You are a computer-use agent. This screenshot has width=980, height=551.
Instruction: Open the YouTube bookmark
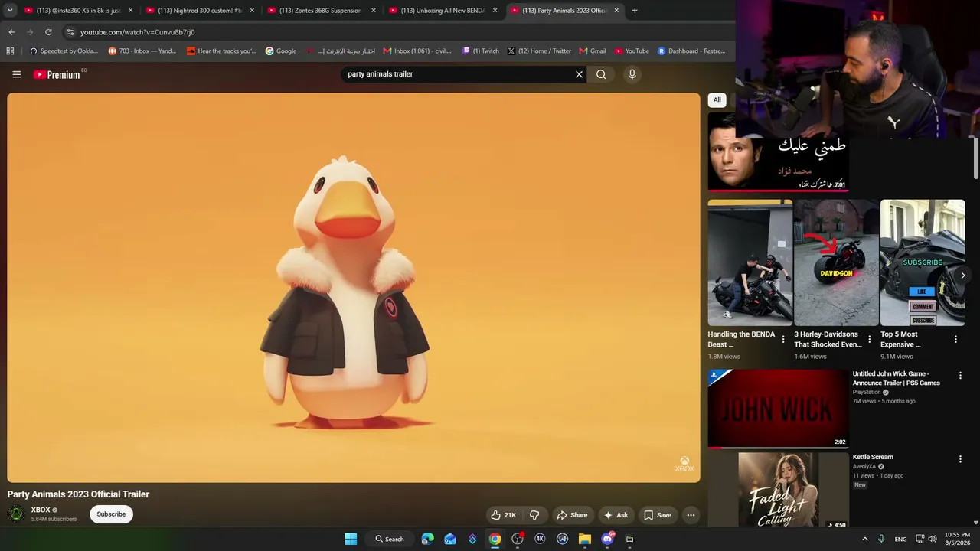pyautogui.click(x=632, y=51)
